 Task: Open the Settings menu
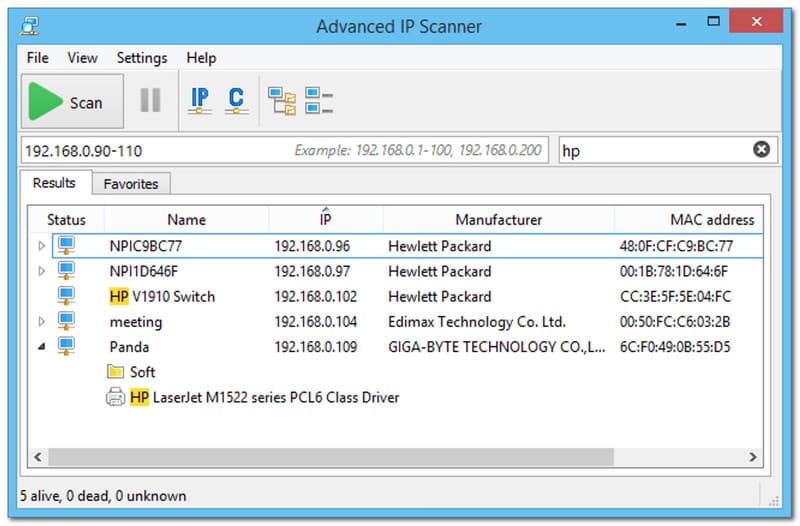[x=141, y=58]
